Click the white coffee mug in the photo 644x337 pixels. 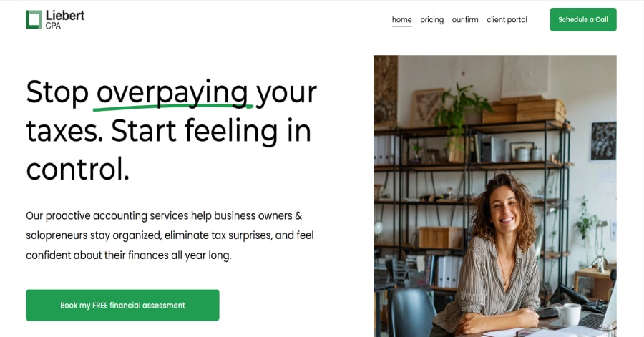569,314
